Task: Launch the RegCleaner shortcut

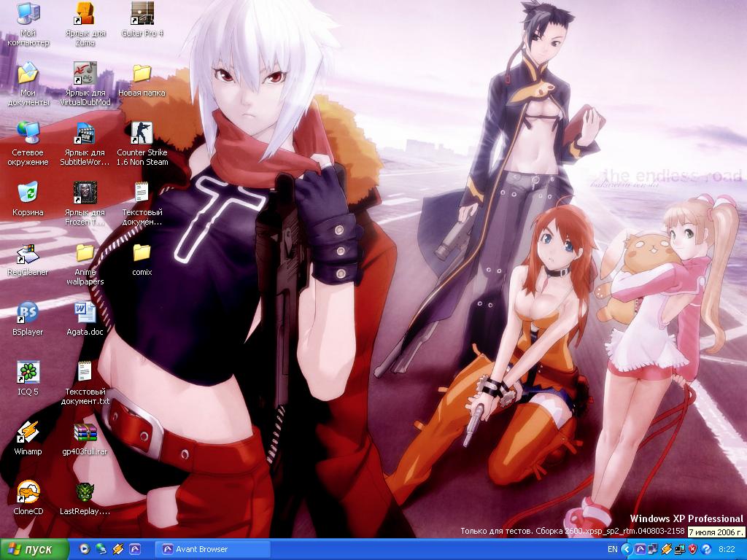Action: pyautogui.click(x=28, y=253)
